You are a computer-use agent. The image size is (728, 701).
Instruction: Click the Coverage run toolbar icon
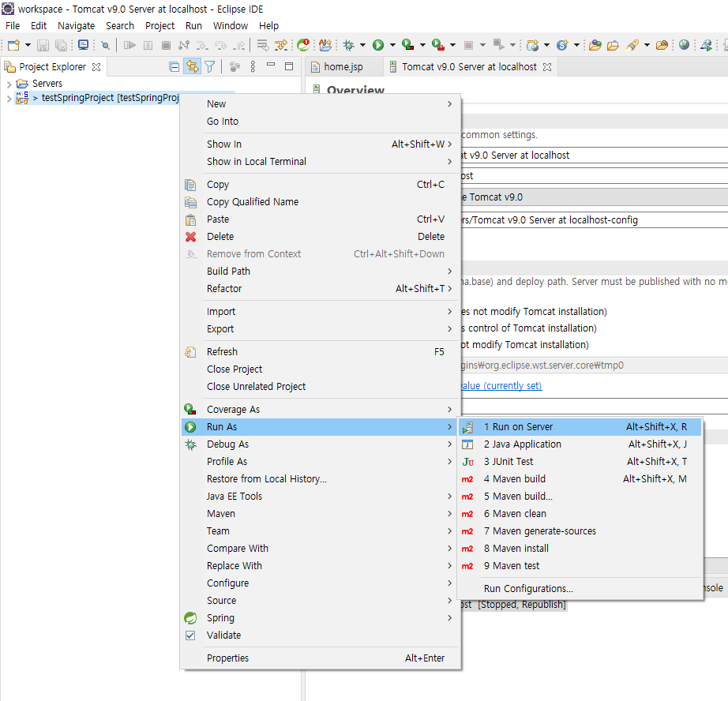407,45
